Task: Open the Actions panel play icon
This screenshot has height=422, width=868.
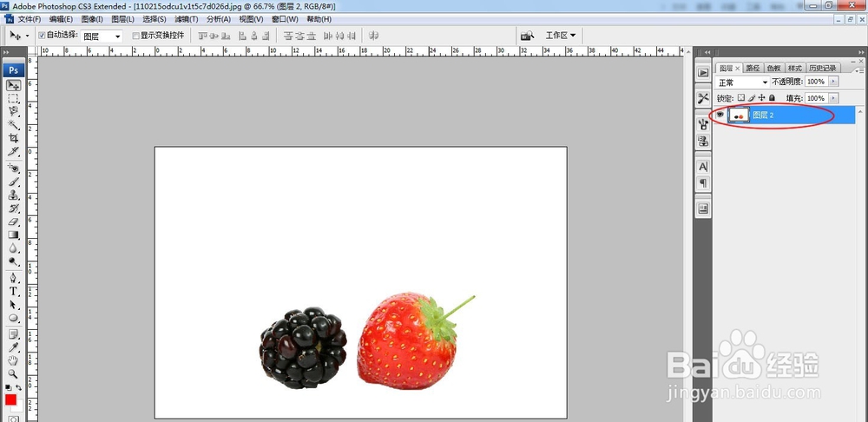Action: pyautogui.click(x=703, y=73)
